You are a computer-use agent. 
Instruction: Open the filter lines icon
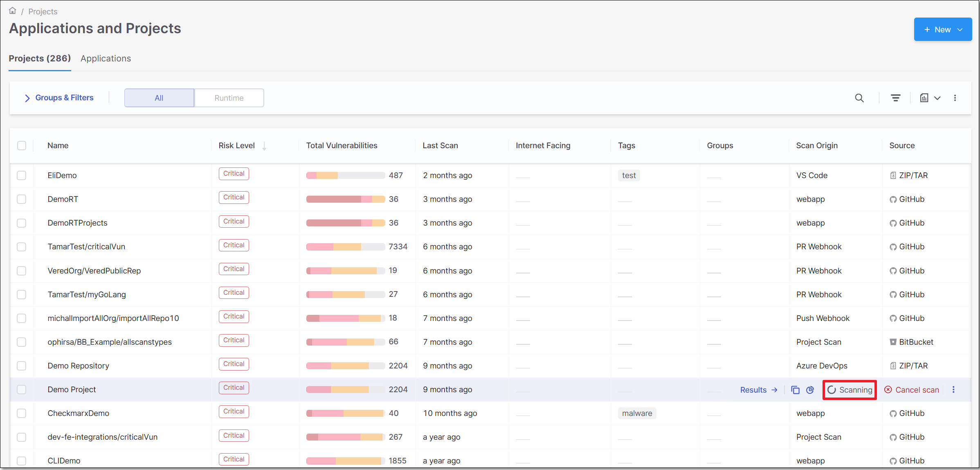click(895, 98)
